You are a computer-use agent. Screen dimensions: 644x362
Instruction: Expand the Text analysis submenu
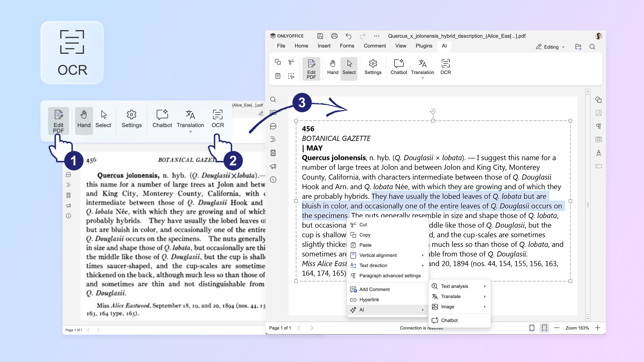pyautogui.click(x=459, y=286)
